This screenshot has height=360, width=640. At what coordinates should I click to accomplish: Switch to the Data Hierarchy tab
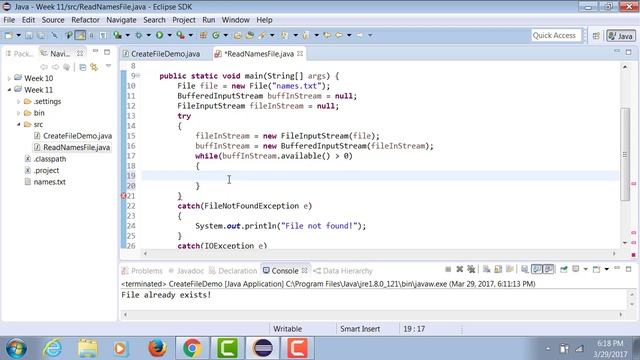click(343, 271)
